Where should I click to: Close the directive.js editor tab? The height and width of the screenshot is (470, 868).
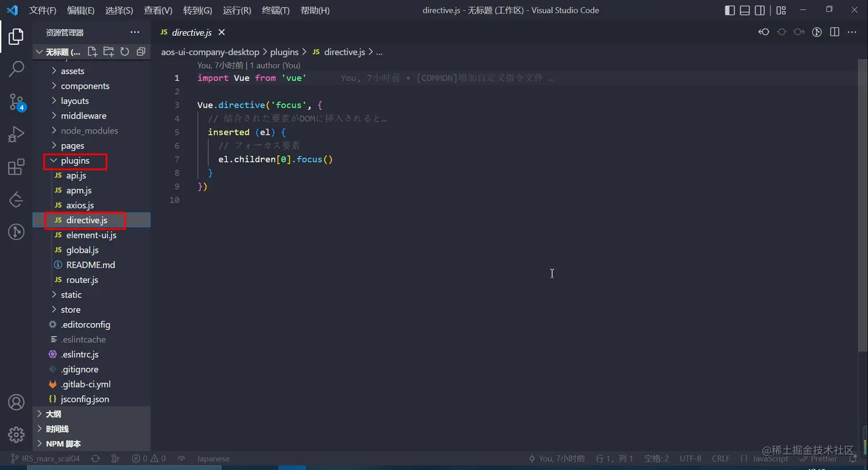[x=222, y=32]
